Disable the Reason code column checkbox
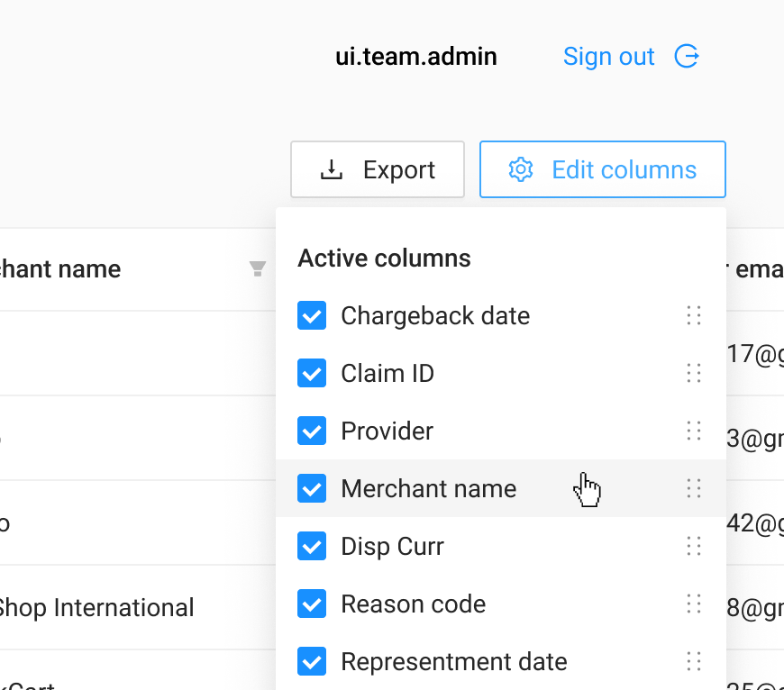784x690 pixels. pos(312,604)
